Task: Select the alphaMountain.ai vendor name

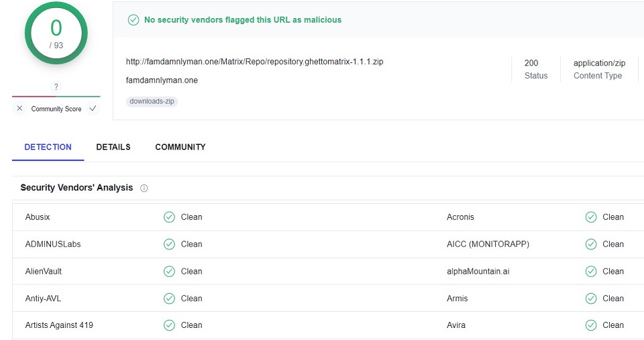Action: click(x=478, y=272)
